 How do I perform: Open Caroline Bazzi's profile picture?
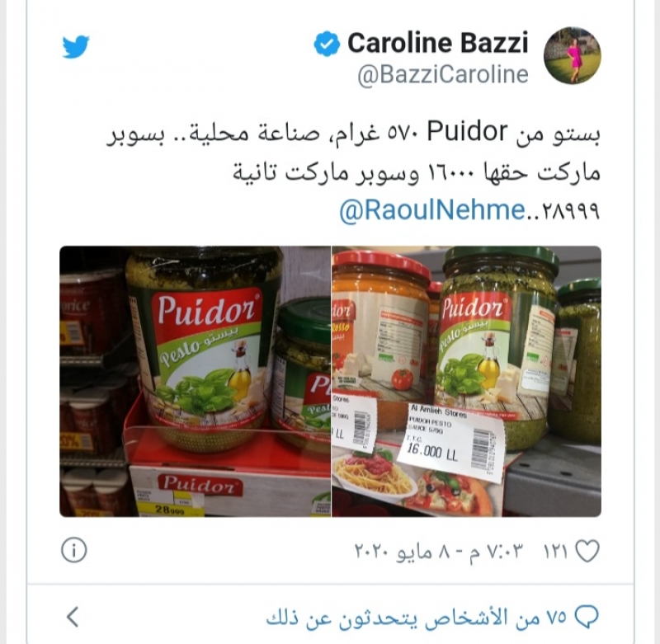click(572, 55)
